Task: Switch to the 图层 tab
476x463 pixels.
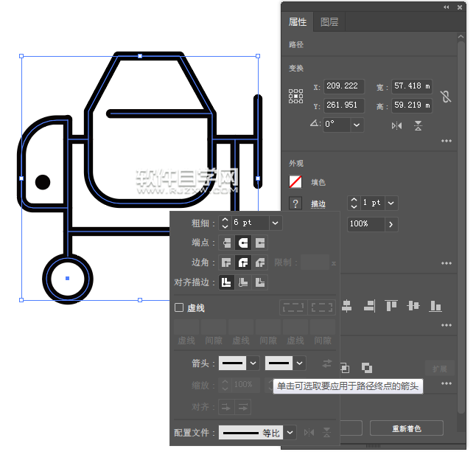Action: click(329, 22)
